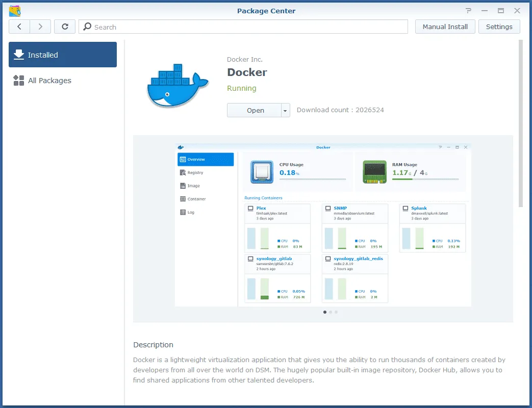Click the Docker whale logo
This screenshot has width=532, height=408.
[x=178, y=86]
